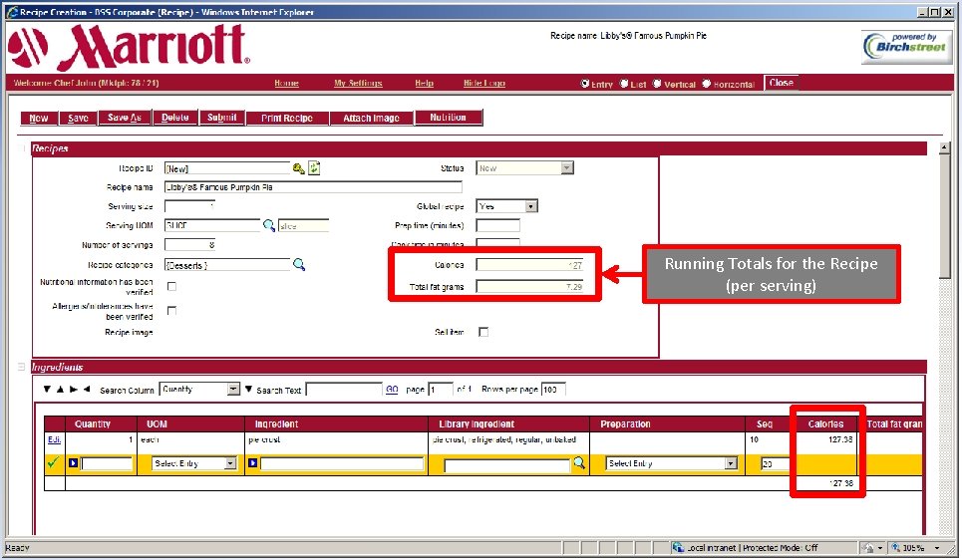Go to last page with down-triangle nav icon
The image size is (962, 560).
pyautogui.click(x=47, y=389)
